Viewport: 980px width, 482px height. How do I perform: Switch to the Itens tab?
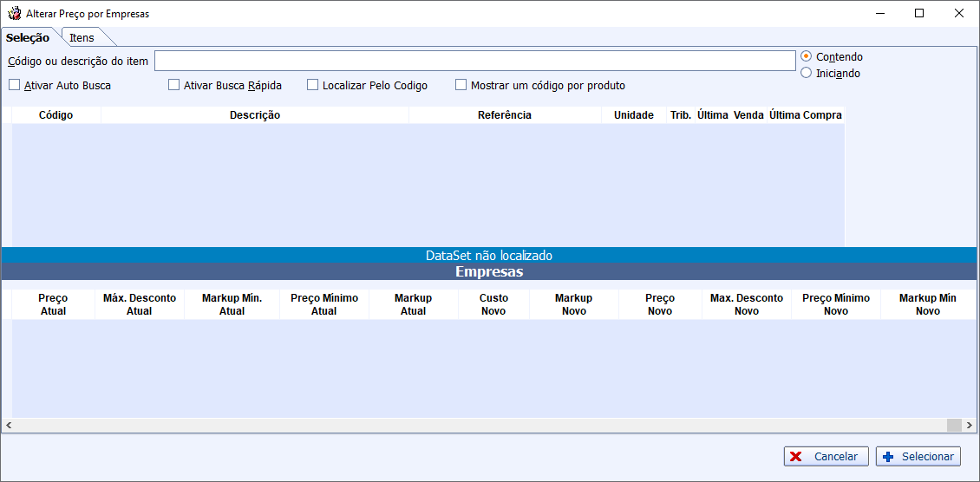pos(82,37)
